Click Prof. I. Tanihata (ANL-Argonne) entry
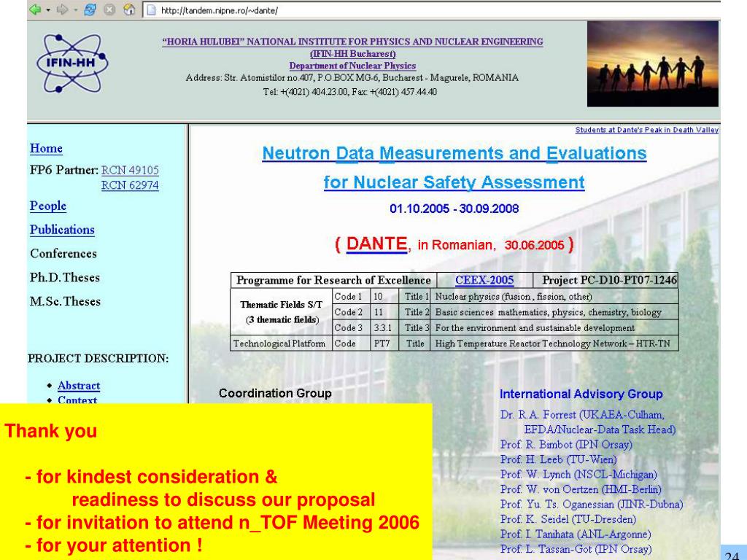Screen dimensions: 747x560 point(576,534)
